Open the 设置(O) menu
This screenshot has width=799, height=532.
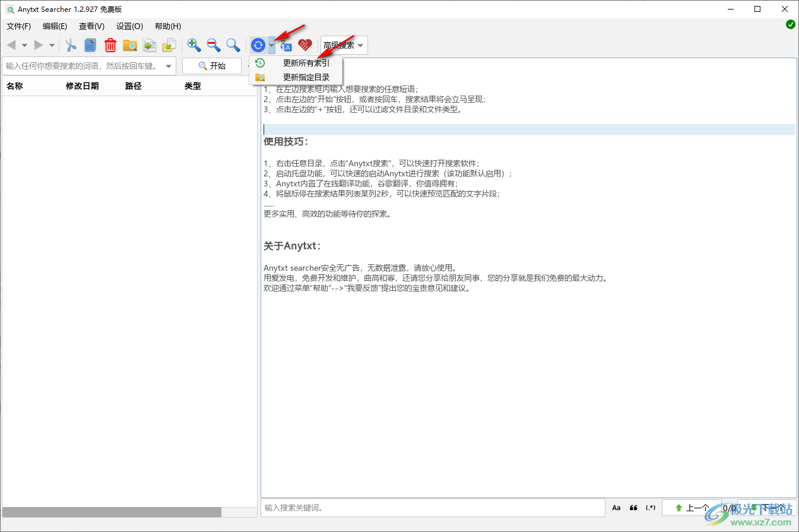[x=129, y=26]
